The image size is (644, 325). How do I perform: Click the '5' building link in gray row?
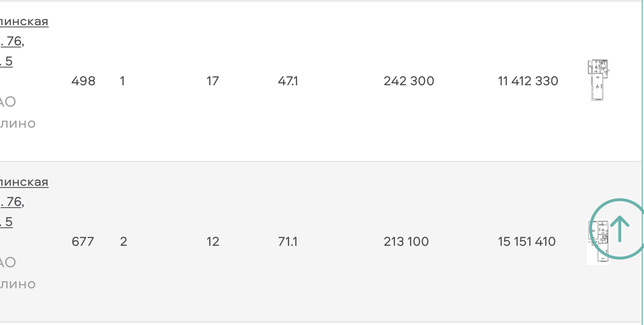point(6,222)
